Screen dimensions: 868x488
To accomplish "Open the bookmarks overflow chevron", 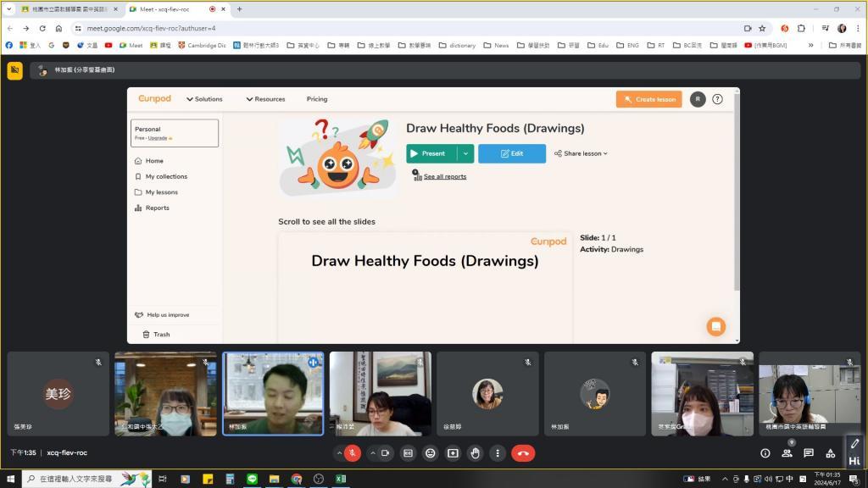I will pyautogui.click(x=810, y=46).
